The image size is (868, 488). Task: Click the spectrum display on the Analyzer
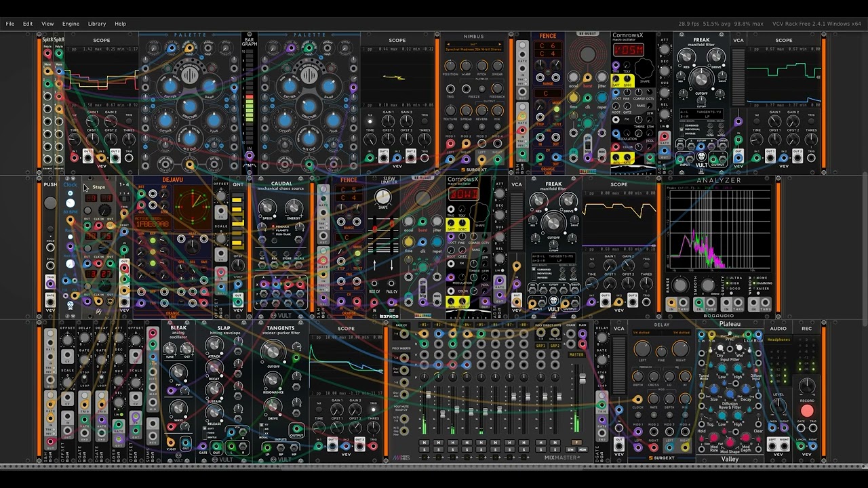tap(719, 229)
